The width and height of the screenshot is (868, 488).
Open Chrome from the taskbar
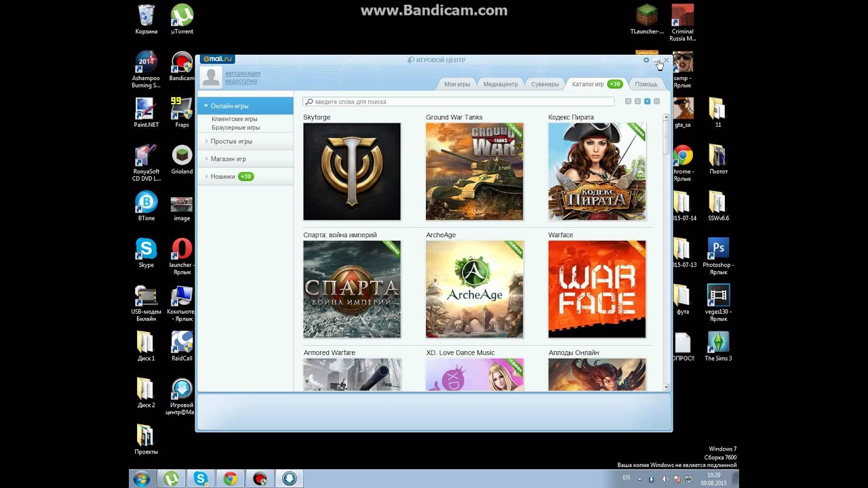click(231, 479)
